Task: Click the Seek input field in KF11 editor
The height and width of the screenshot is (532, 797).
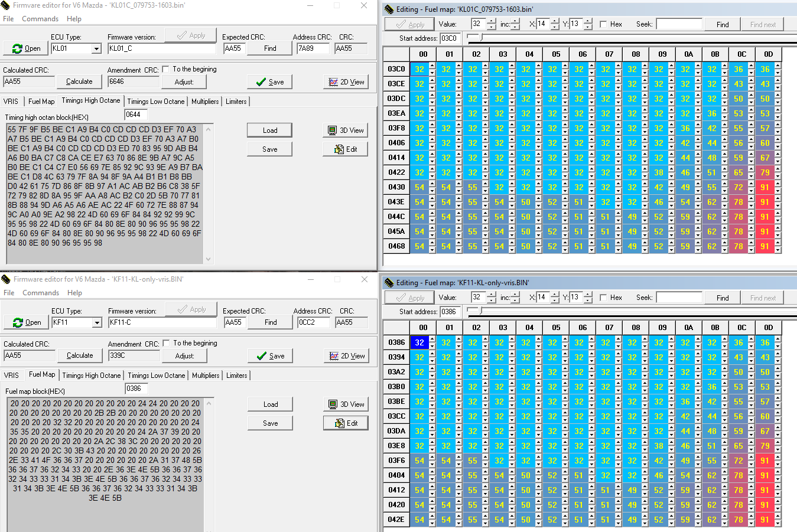Action: point(679,298)
